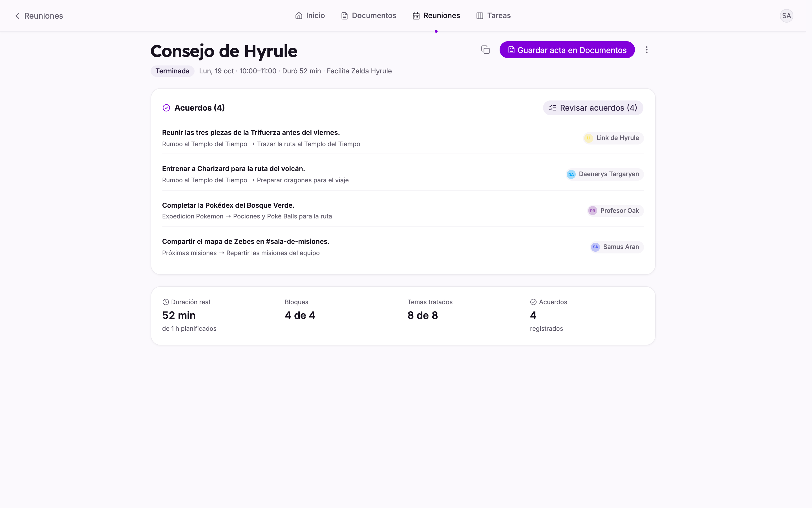Click the Samus Aran assignee chip
812x508 pixels.
[617, 247]
